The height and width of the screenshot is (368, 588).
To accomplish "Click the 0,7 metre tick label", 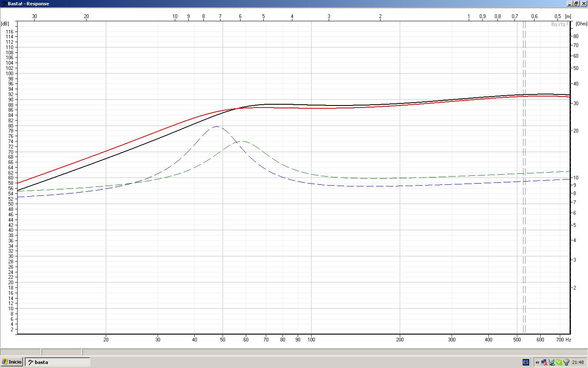I will pyautogui.click(x=514, y=16).
